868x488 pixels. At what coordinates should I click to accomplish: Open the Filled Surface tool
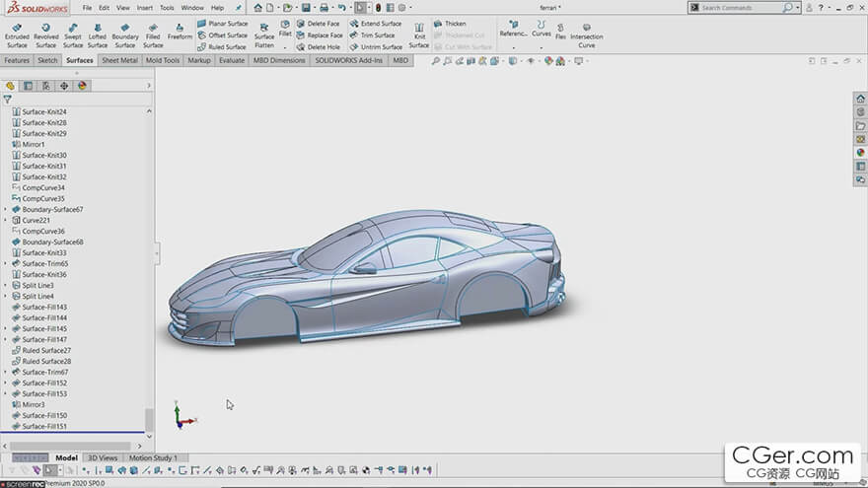tap(153, 35)
